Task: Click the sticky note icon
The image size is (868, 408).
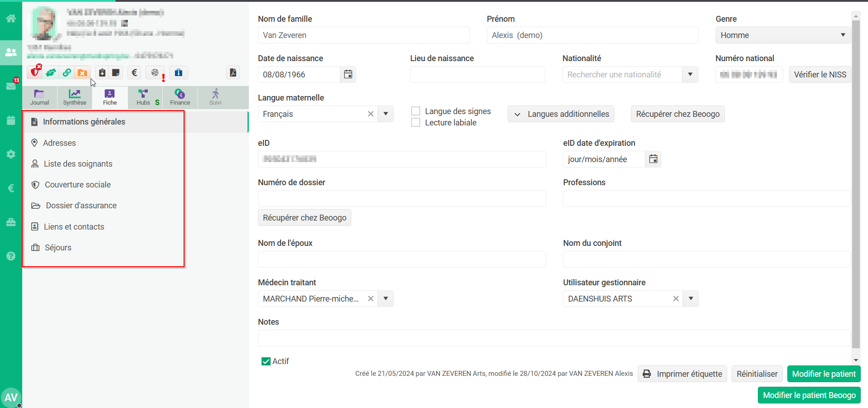Action: (116, 72)
